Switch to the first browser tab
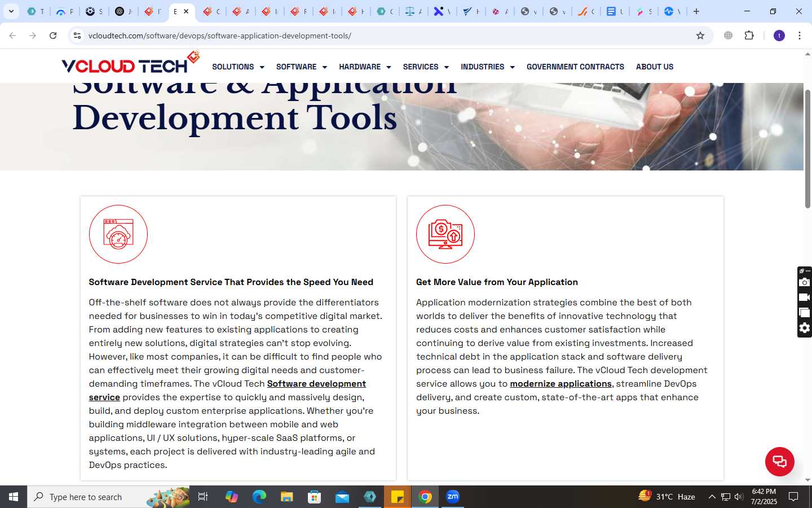 (x=36, y=11)
